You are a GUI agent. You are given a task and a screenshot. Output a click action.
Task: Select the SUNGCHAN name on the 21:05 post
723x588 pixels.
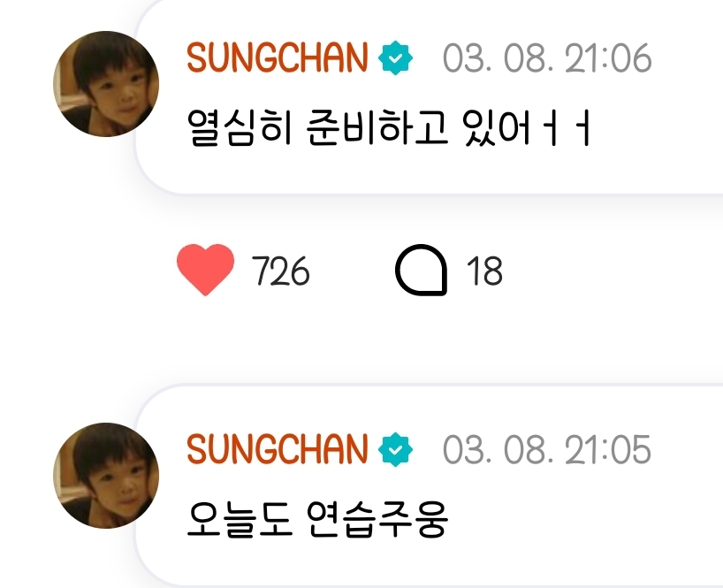point(278,449)
